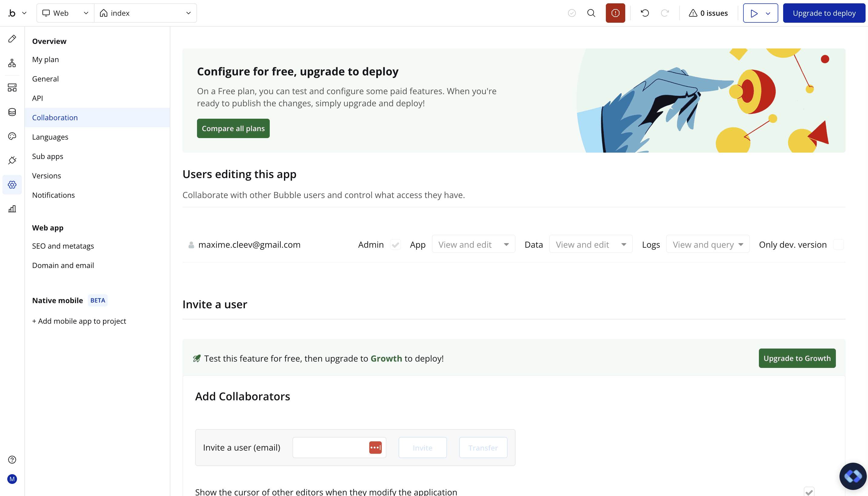Open the SEO and metatags section
This screenshot has width=868, height=496.
tap(63, 246)
